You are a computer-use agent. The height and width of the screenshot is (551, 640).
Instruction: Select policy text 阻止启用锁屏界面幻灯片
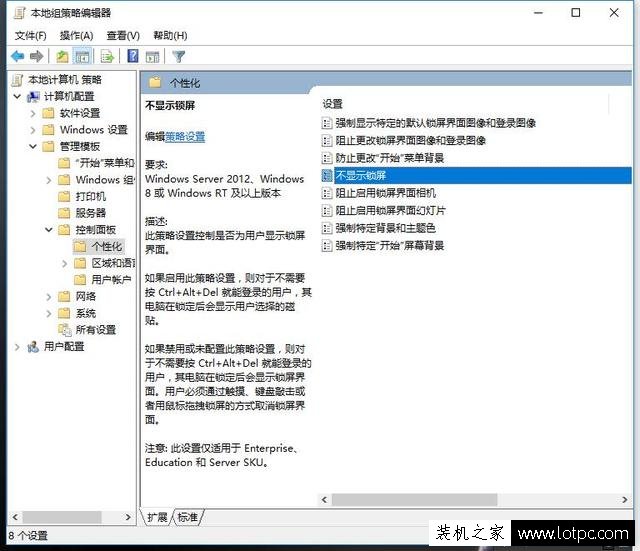[x=391, y=210]
